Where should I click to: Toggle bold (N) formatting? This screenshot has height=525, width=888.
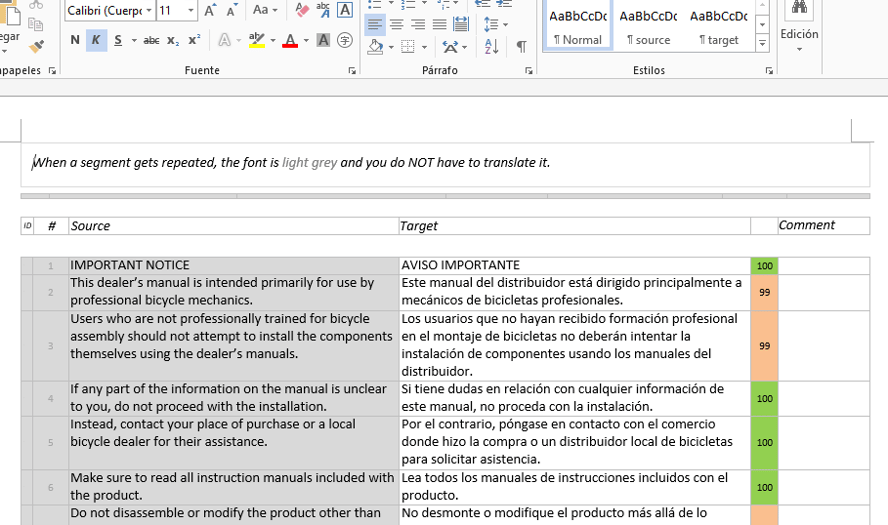click(75, 40)
